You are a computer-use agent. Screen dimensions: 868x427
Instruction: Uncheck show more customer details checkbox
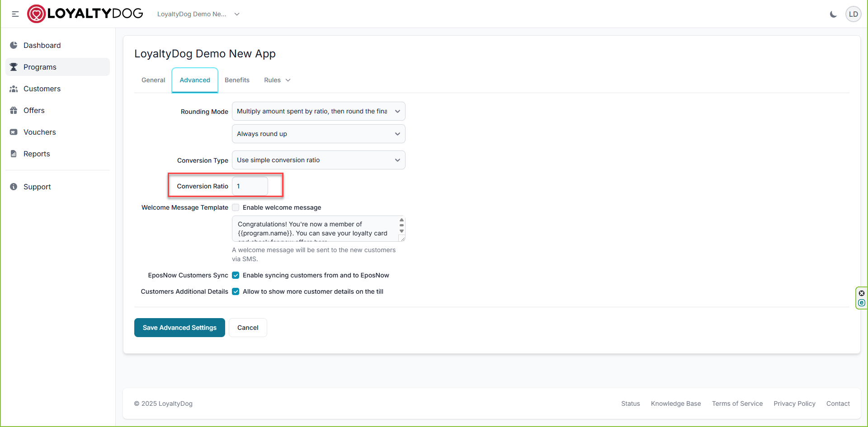click(x=236, y=291)
